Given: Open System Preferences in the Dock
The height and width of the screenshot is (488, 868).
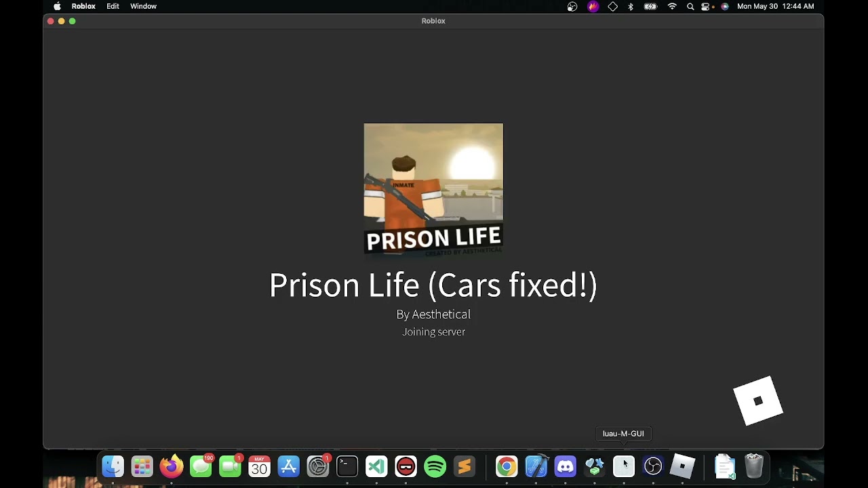Looking at the screenshot, I should [318, 466].
